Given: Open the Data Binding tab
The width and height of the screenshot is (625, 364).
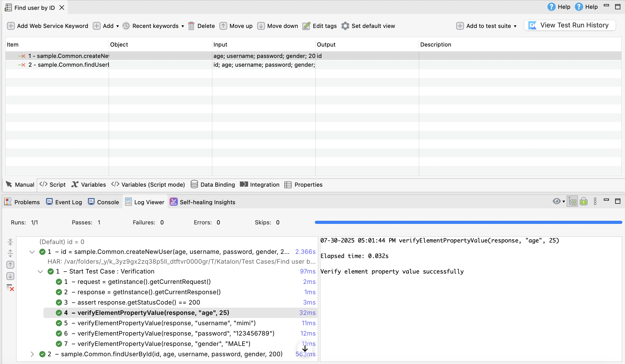Looking at the screenshot, I should tap(213, 185).
